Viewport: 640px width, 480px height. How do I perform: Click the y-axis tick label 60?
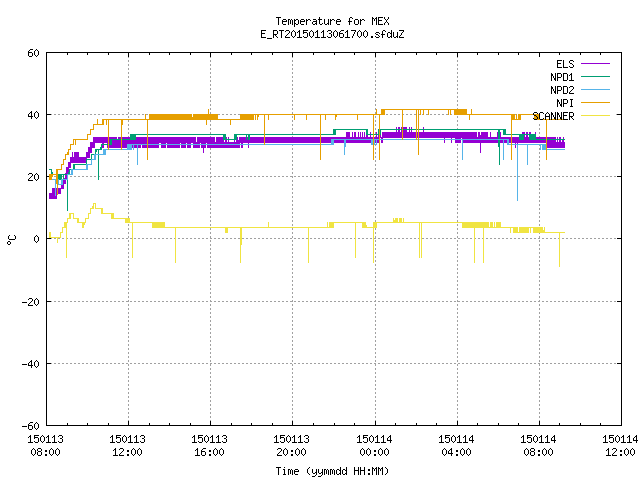(33, 53)
